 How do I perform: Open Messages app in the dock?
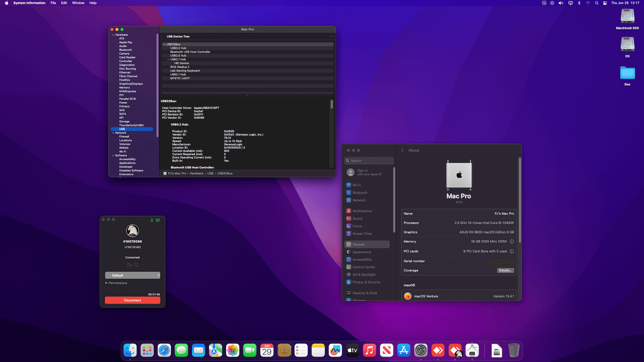point(181,351)
